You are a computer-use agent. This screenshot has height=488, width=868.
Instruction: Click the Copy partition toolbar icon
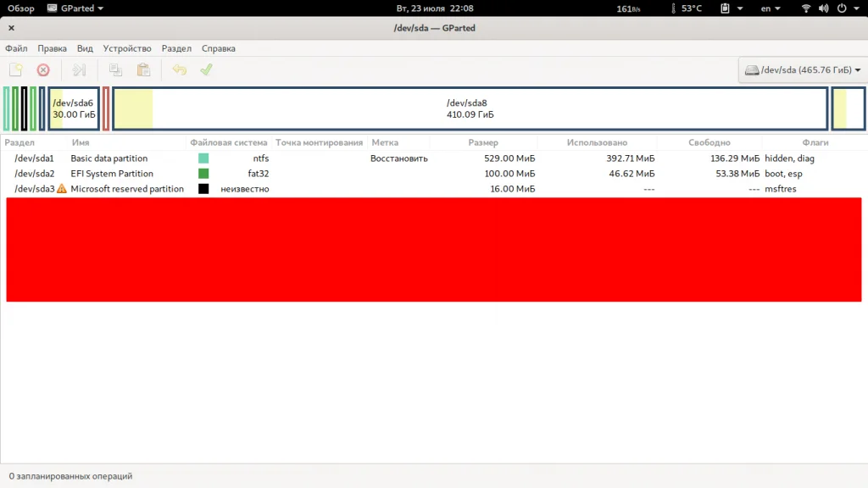(115, 69)
